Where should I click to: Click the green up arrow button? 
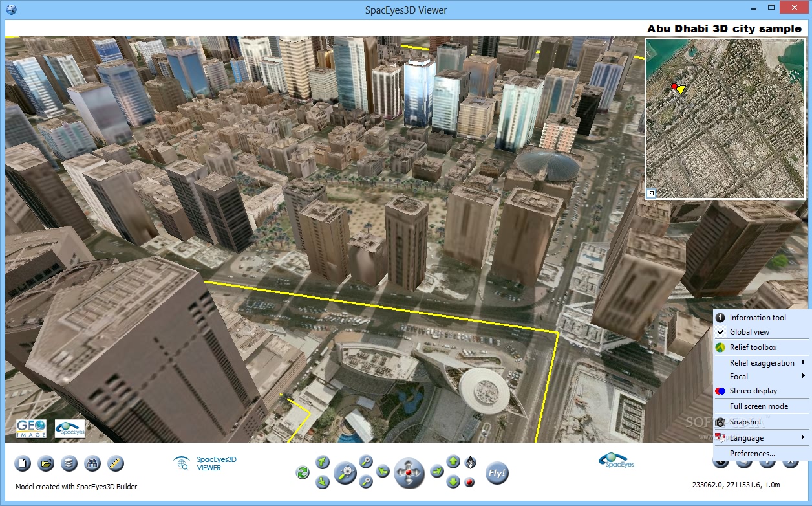coord(453,462)
